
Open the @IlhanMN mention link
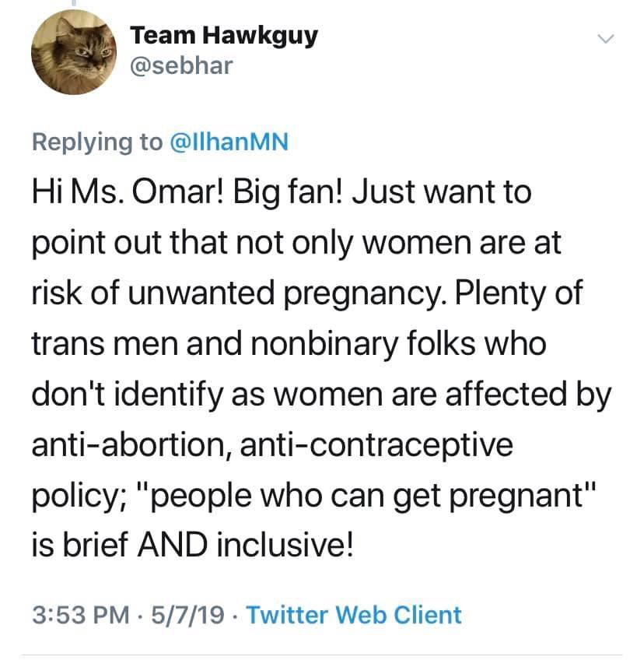pos(229,142)
